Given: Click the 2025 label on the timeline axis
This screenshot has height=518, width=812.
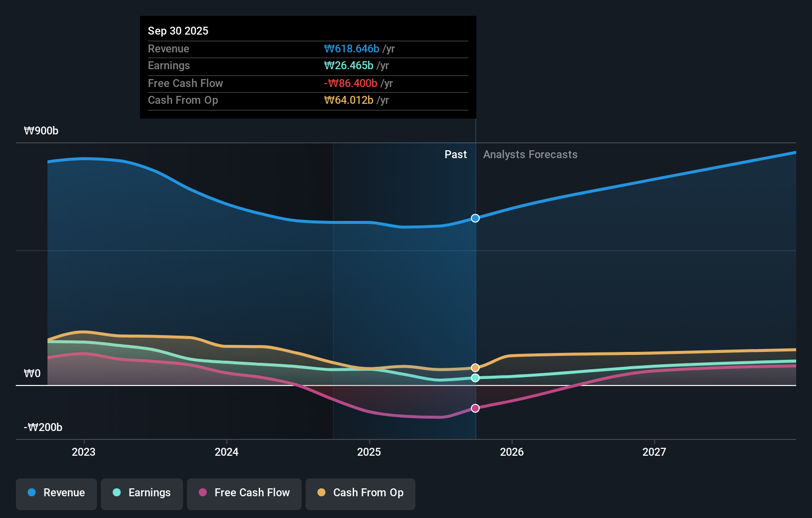Looking at the screenshot, I should [x=369, y=452].
